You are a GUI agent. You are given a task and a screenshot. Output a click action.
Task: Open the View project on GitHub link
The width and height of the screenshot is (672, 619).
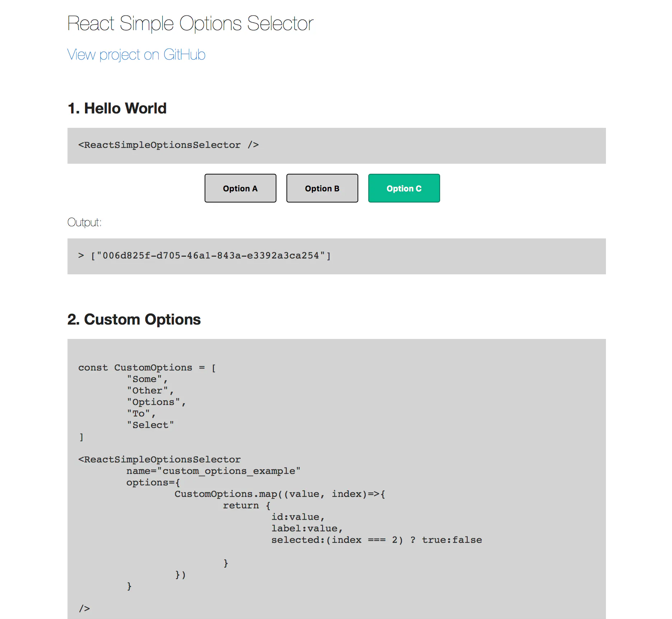tap(136, 55)
